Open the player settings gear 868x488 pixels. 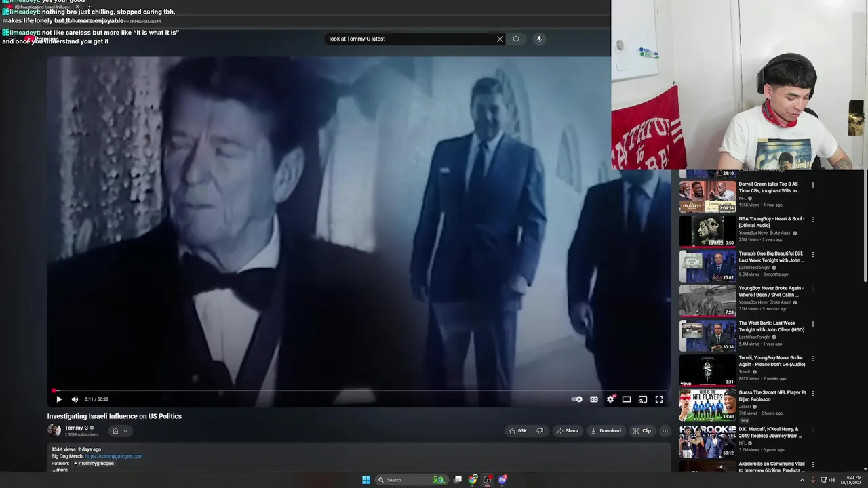click(x=610, y=399)
